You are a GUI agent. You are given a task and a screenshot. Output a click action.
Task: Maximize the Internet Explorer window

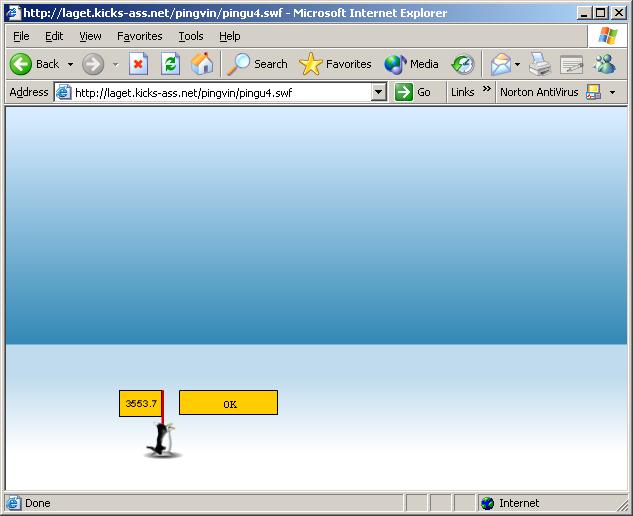coord(601,13)
